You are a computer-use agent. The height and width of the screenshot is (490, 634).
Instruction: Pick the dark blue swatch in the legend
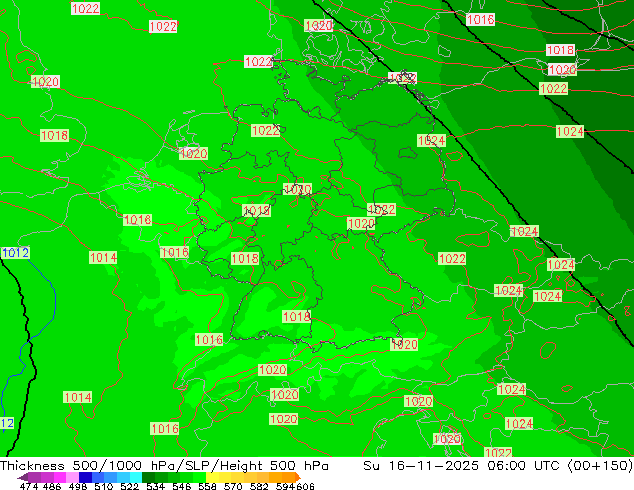tap(85, 477)
